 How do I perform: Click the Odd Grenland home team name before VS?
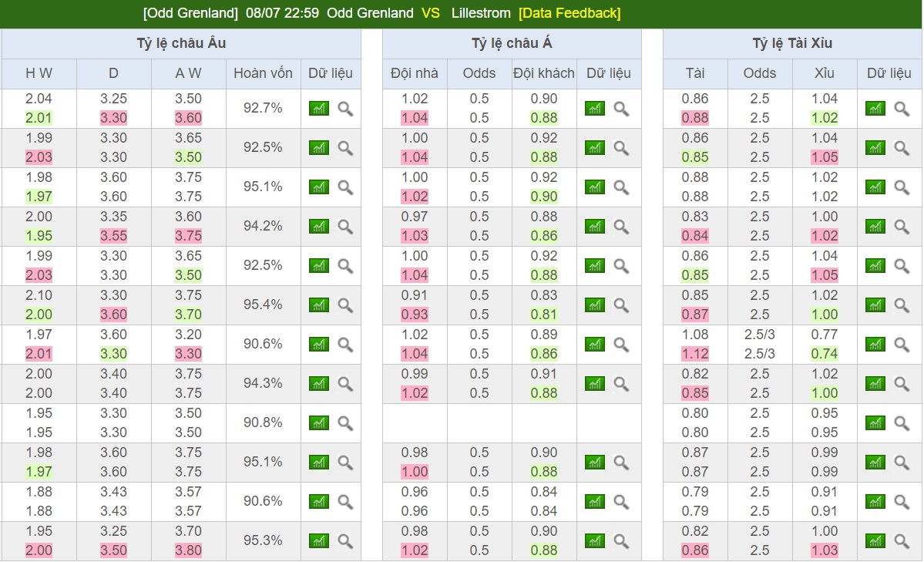point(370,13)
